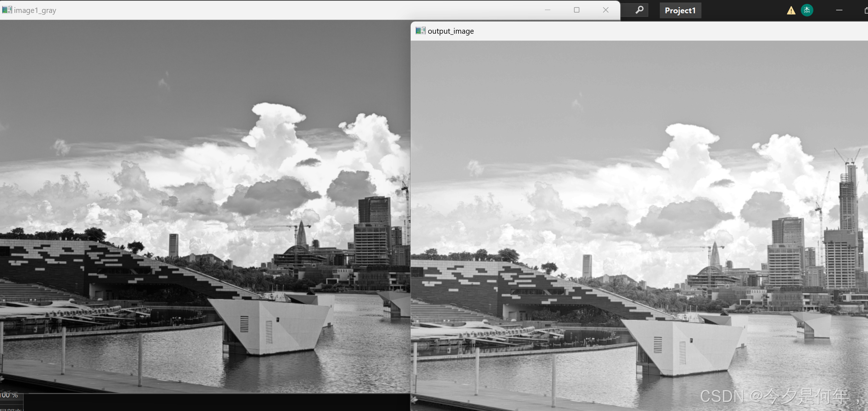
Task: Close the image1_gray window
Action: click(x=606, y=10)
